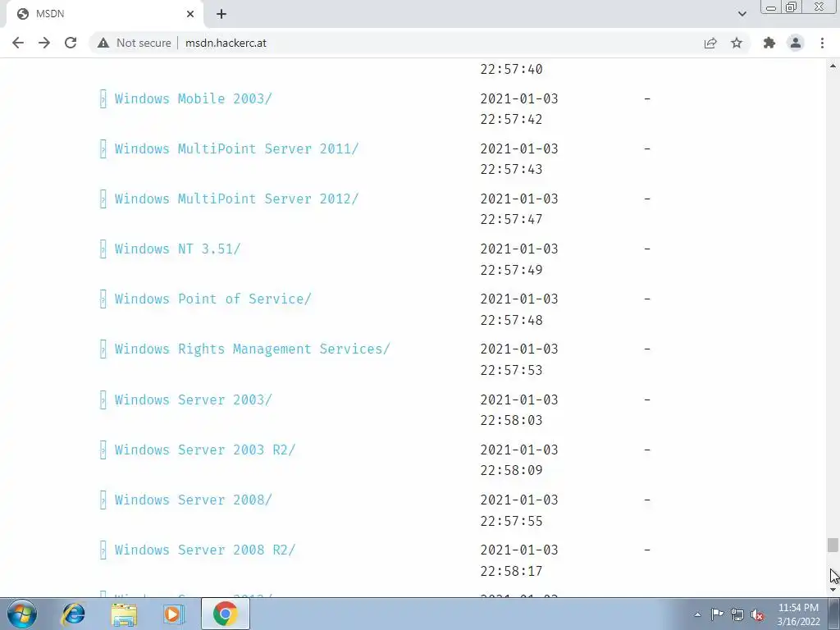Viewport: 840px width, 630px height.
Task: Open a new tab with the plus button
Action: (x=221, y=14)
